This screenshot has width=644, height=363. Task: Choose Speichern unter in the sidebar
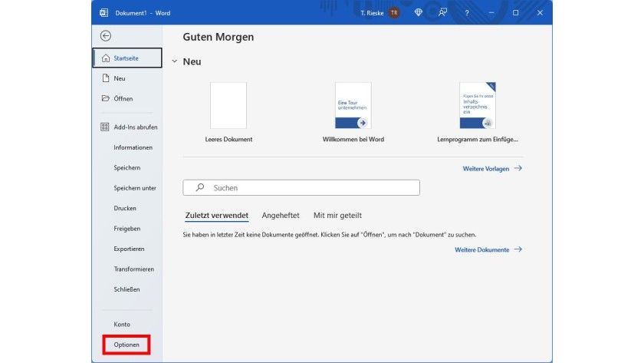134,188
